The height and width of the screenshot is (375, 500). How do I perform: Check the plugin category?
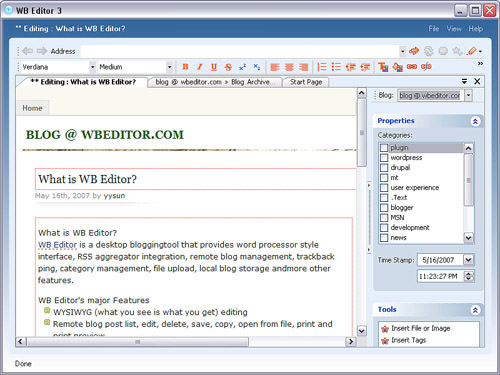pyautogui.click(x=384, y=148)
